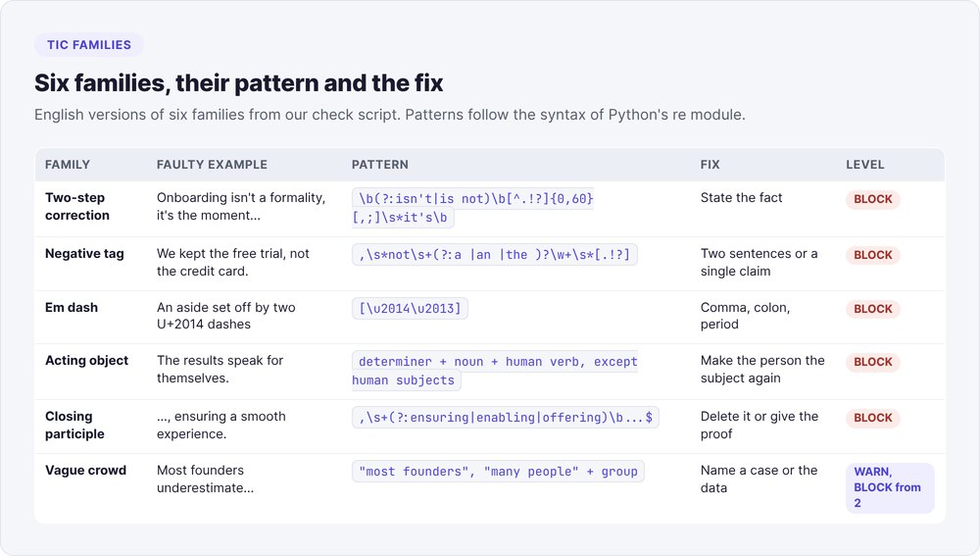980x556 pixels.
Task: Click the BLOCK badge in Negative tag row
Action: [x=873, y=255]
